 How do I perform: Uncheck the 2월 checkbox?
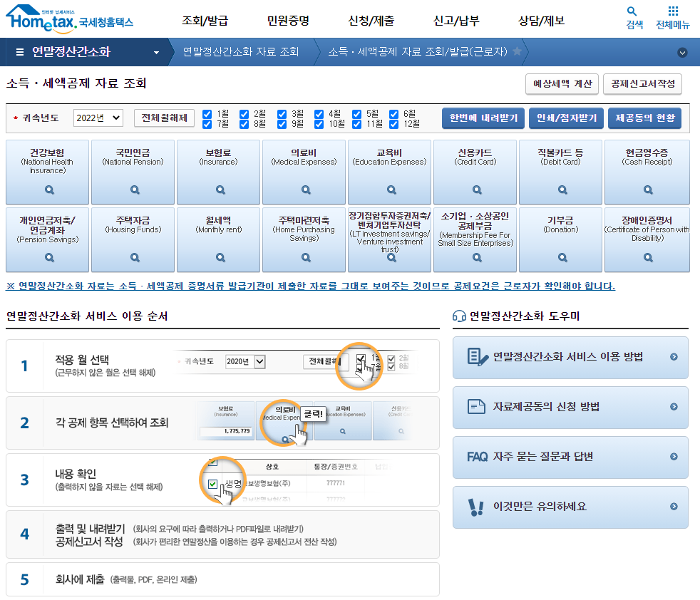[245, 114]
